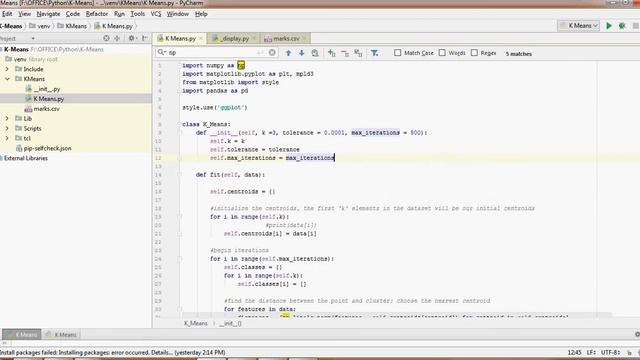Viewport: 640px width, 360px height.
Task: Go to next search occurrence arrow
Action: point(302,53)
